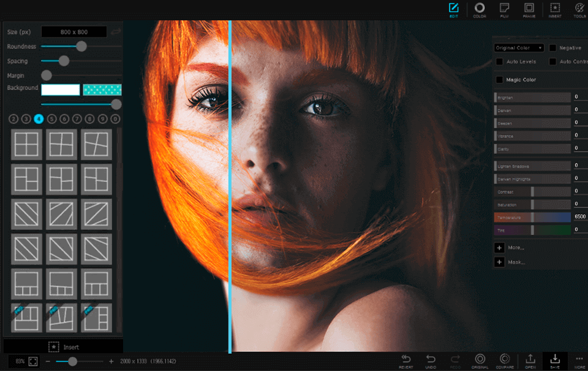Click the Temperature value field showing 6500
Viewport: 588px width, 371px height.
tap(581, 216)
